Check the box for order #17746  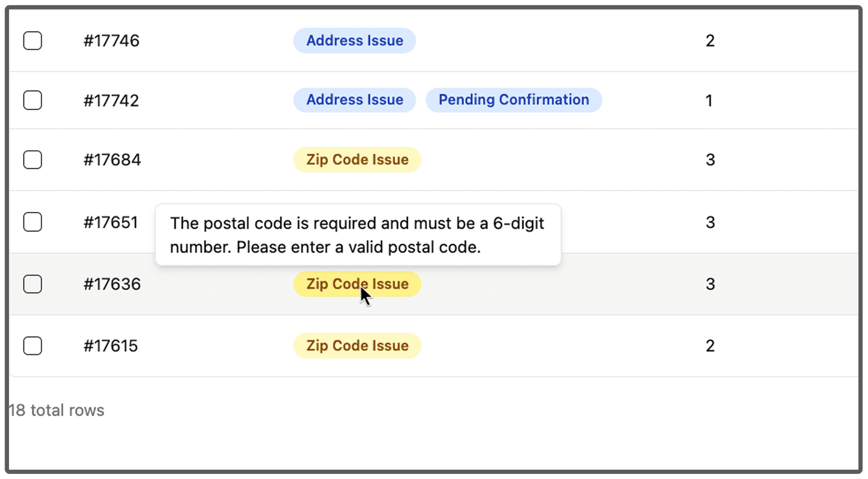point(33,41)
